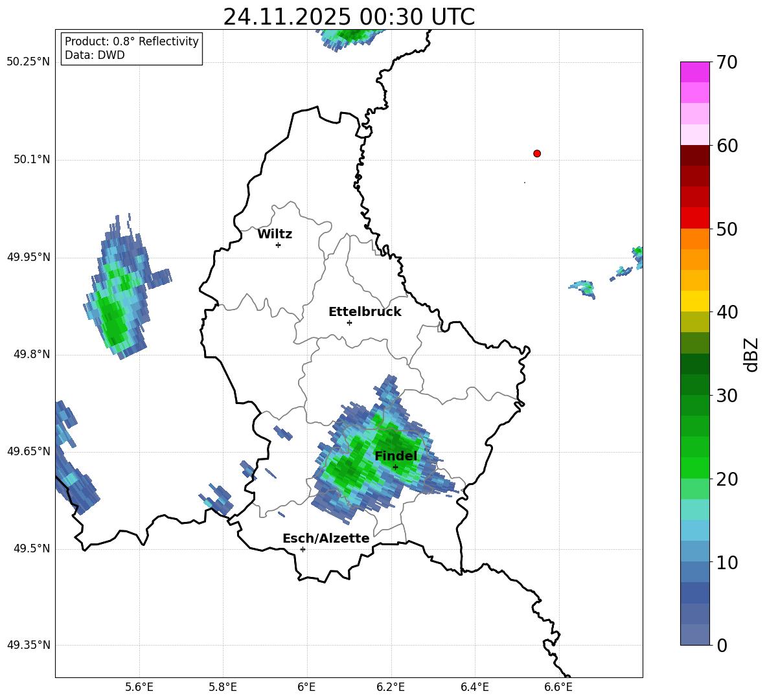Screen dimensions: 767x700
Task: Click the colorbar 10 tick label
Action: click(727, 562)
